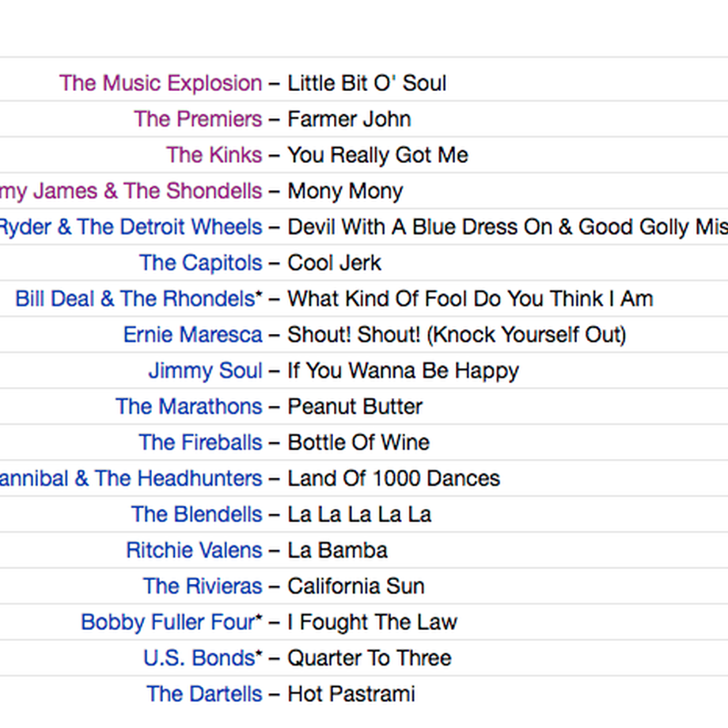Open James & The Shondells artist link
The image size is (728, 728).
click(x=131, y=191)
